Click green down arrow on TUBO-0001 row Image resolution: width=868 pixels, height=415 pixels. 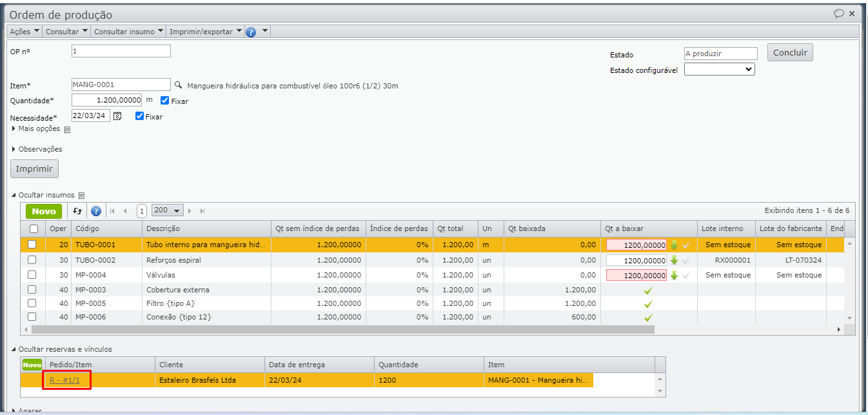(x=674, y=245)
